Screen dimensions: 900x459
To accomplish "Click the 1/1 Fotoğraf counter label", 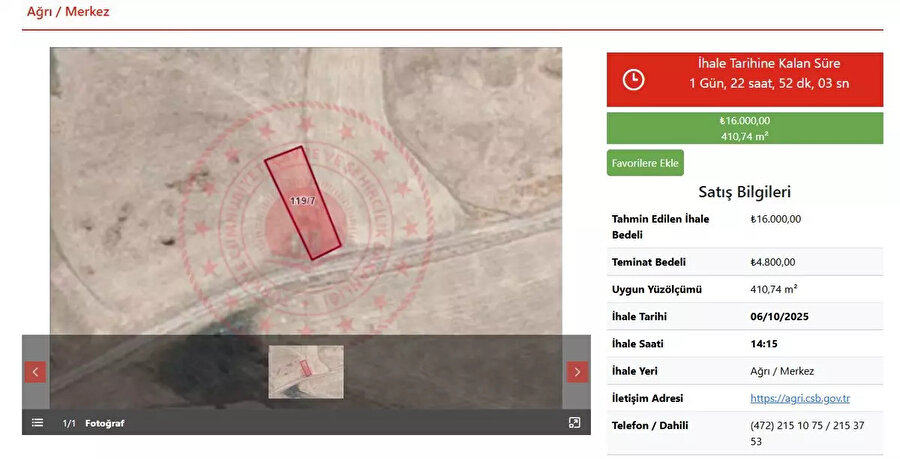I will click(93, 423).
